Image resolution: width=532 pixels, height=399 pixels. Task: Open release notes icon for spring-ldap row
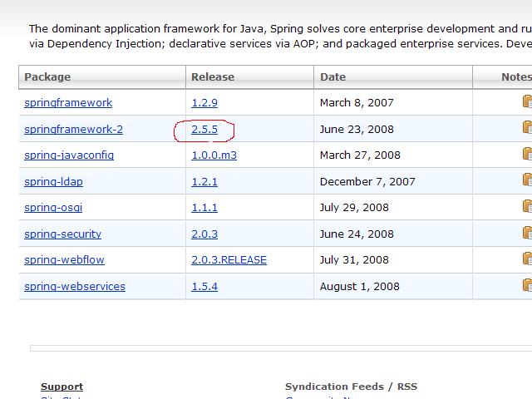[x=528, y=180]
